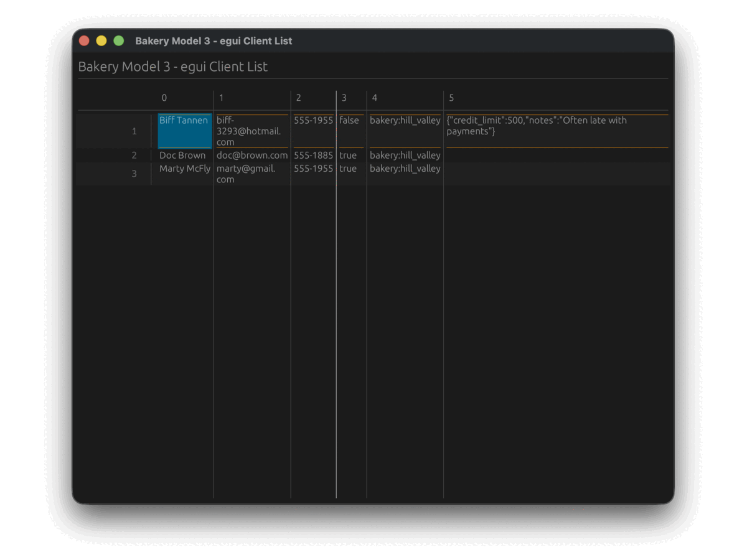Select row number 1
This screenshot has width=747, height=560.
[x=134, y=131]
